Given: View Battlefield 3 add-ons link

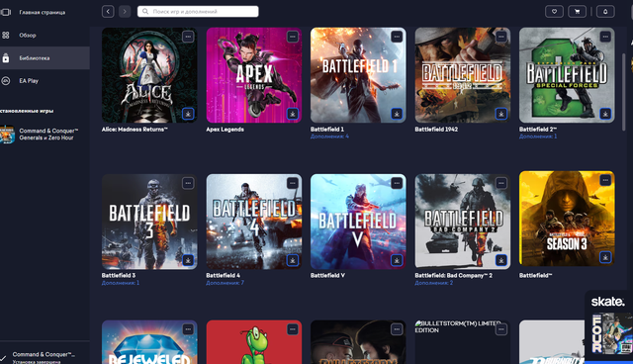Looking at the screenshot, I should pos(121,283).
